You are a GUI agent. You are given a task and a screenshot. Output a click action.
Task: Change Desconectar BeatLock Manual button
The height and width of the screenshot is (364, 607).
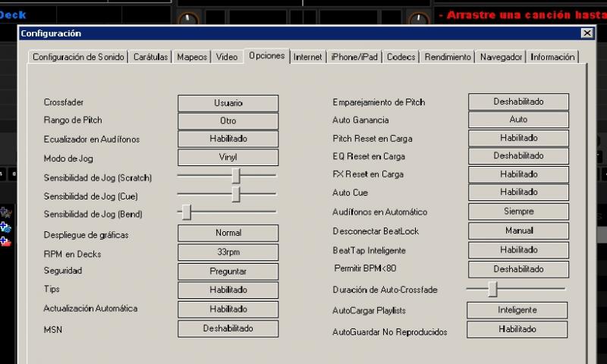(518, 231)
